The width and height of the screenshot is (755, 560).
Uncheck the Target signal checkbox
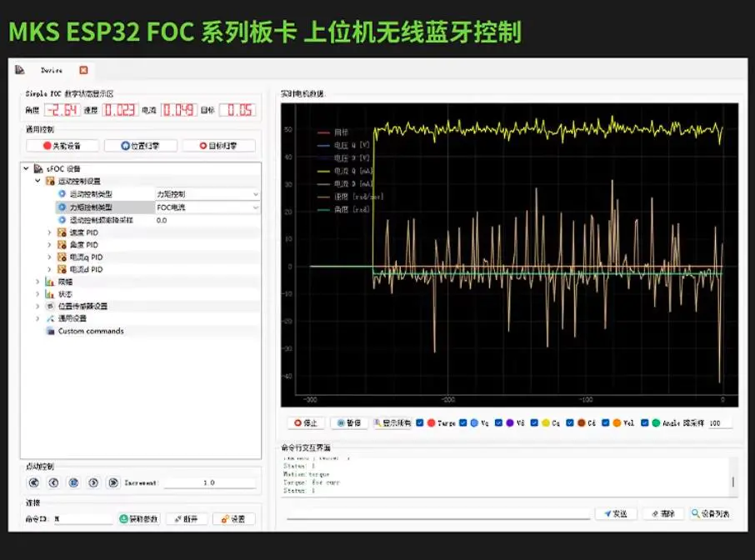click(x=420, y=422)
